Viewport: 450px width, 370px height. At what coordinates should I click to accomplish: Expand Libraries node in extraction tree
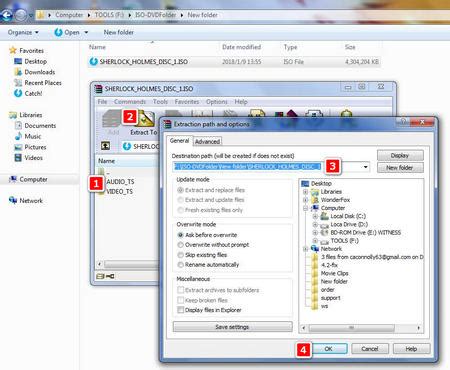tap(305, 192)
